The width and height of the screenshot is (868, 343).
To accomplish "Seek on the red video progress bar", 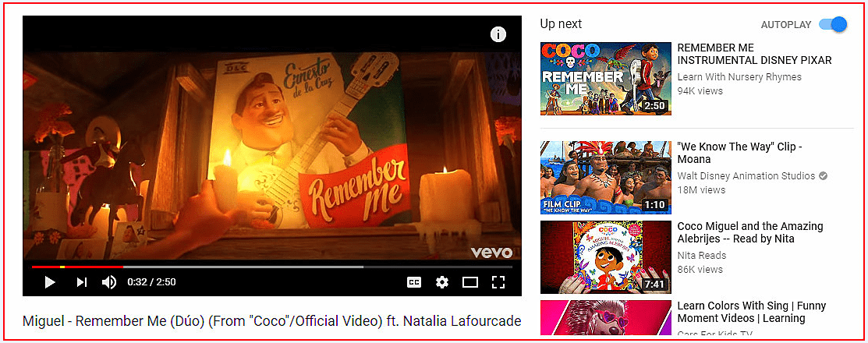I will pos(272,267).
